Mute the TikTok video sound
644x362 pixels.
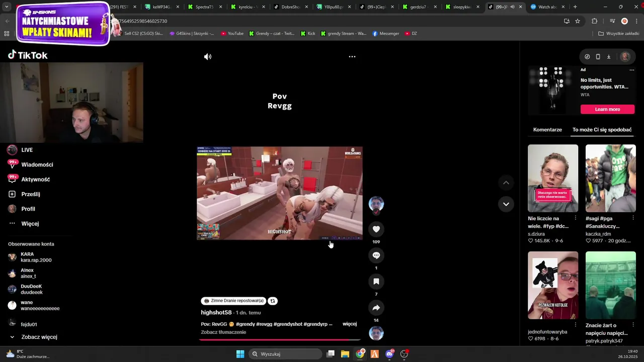click(208, 57)
